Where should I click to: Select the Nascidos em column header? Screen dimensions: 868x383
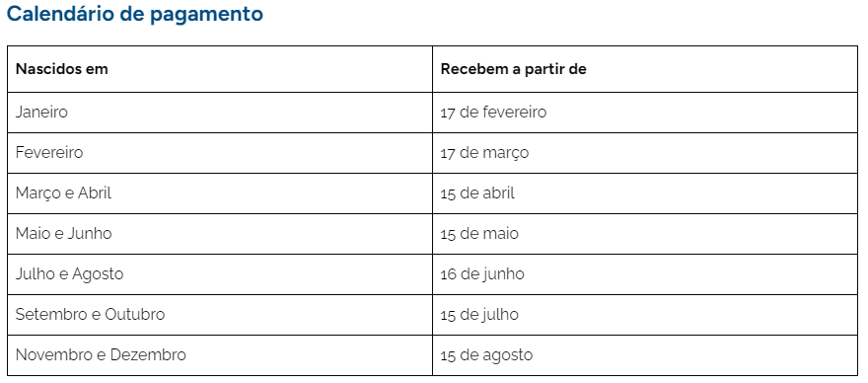tap(220, 69)
